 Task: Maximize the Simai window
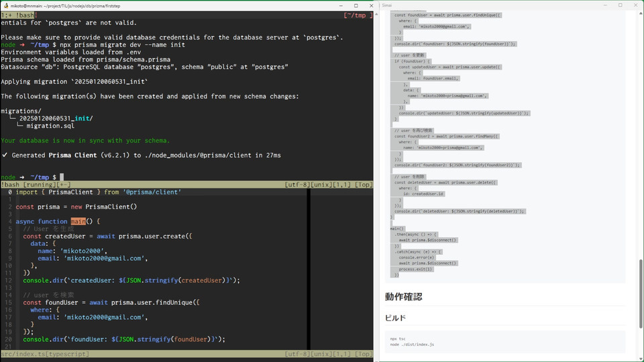point(620,5)
